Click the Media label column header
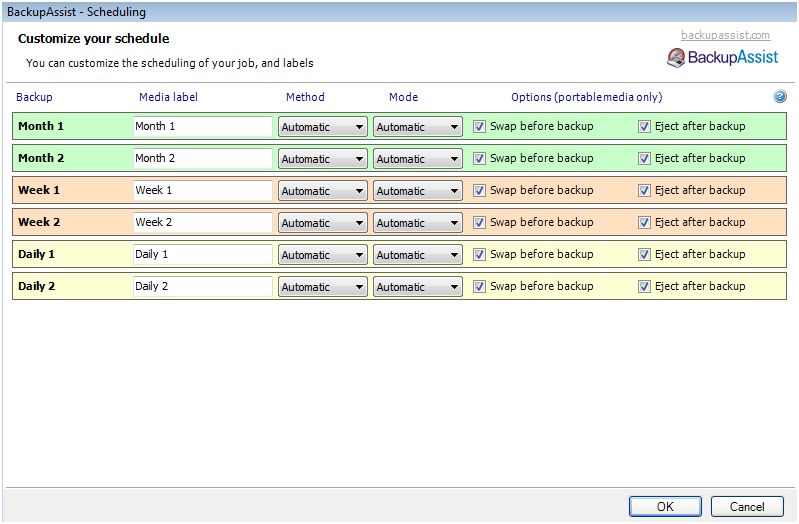799x524 pixels. point(168,97)
